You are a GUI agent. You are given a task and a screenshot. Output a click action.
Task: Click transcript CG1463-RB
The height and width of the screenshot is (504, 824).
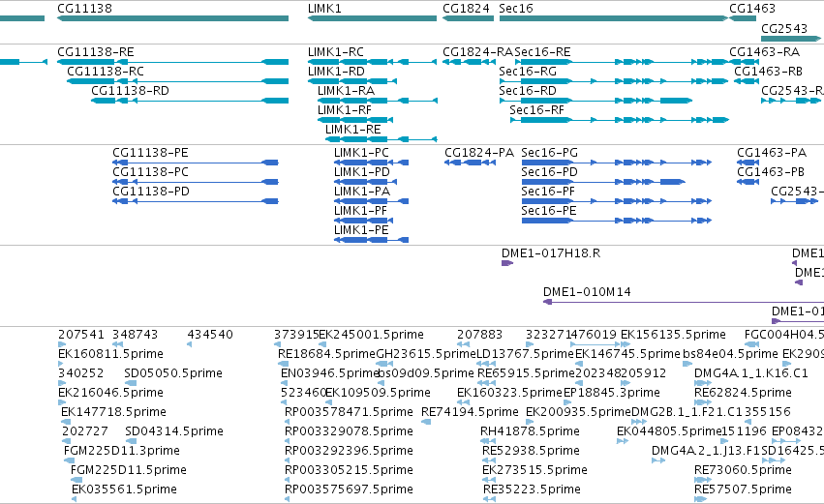coord(747,81)
